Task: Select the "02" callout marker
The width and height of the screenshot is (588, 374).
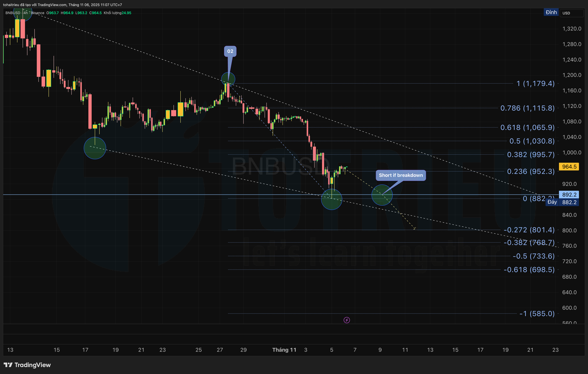Action: point(230,51)
